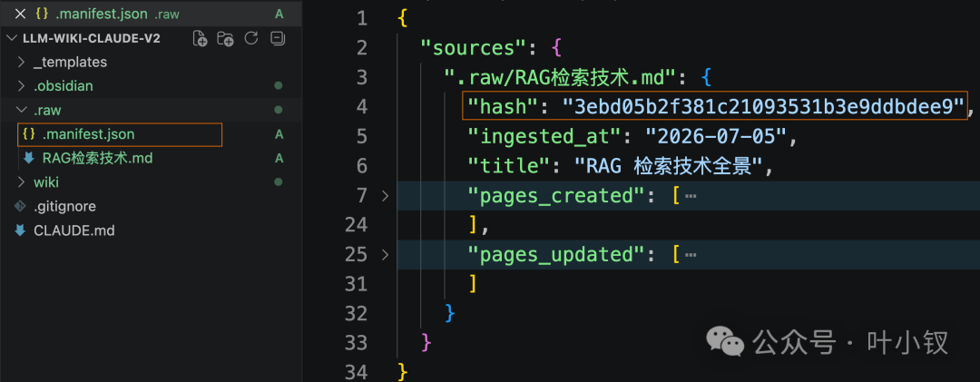Click the New Folder icon in explorer header
This screenshot has height=382, width=980.
pyautogui.click(x=225, y=38)
